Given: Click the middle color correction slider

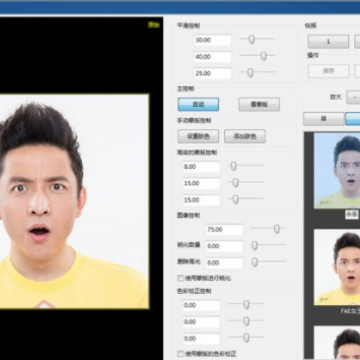Looking at the screenshot, I should click(246, 321).
